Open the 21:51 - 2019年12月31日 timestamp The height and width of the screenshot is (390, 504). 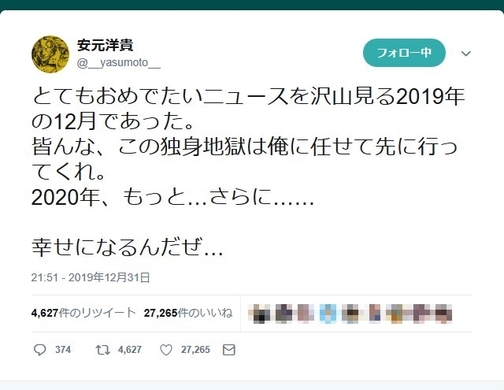90,277
